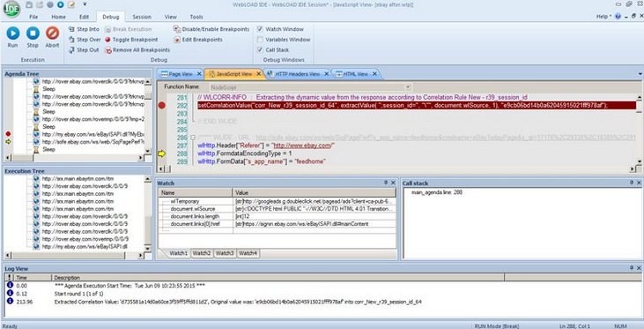
Task: Open the File menu
Action: [33, 17]
